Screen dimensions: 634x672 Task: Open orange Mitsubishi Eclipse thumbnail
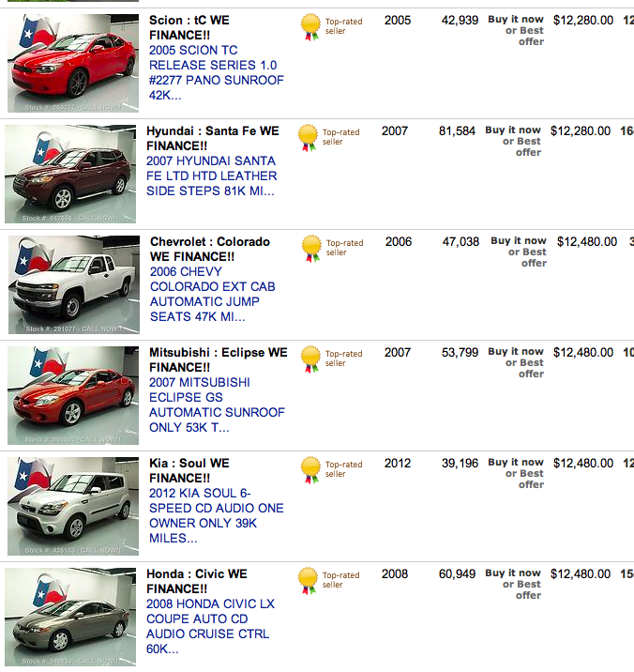pyautogui.click(x=73, y=395)
